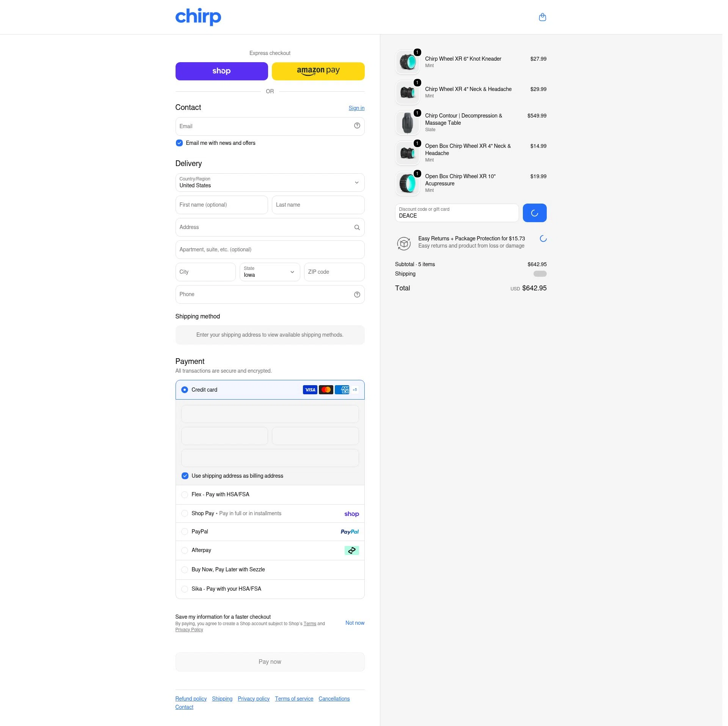Click the email field help question icon

click(x=357, y=126)
